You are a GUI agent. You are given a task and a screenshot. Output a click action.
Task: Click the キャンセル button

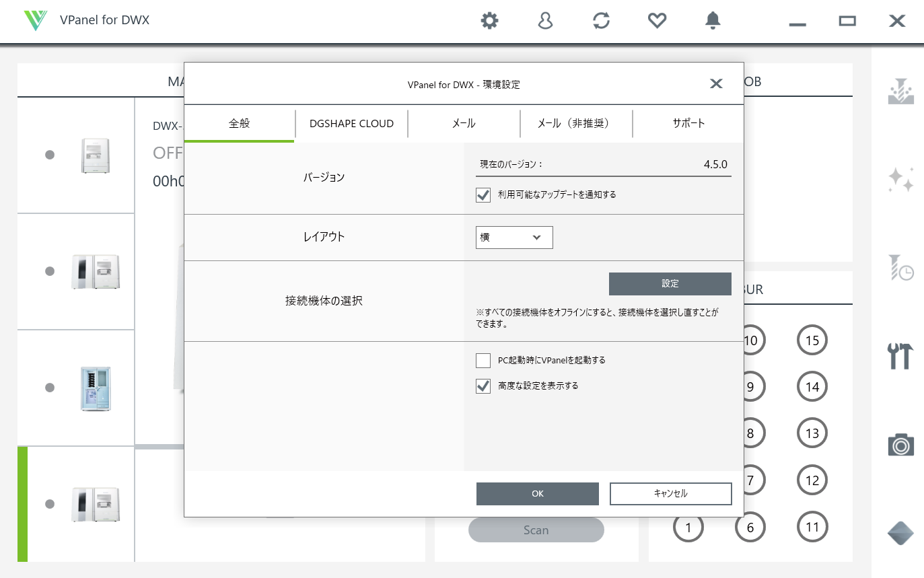coord(670,494)
